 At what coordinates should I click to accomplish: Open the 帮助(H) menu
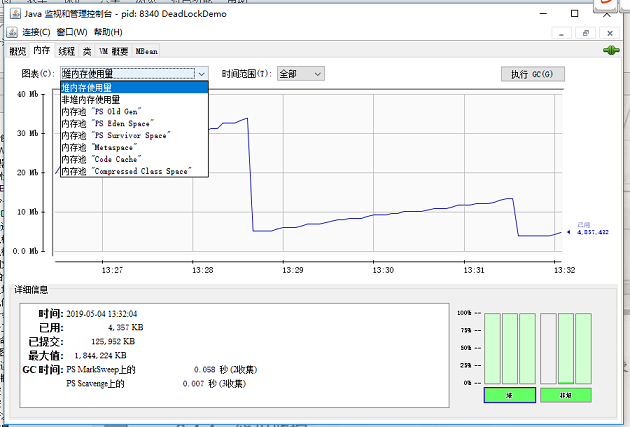pyautogui.click(x=108, y=33)
